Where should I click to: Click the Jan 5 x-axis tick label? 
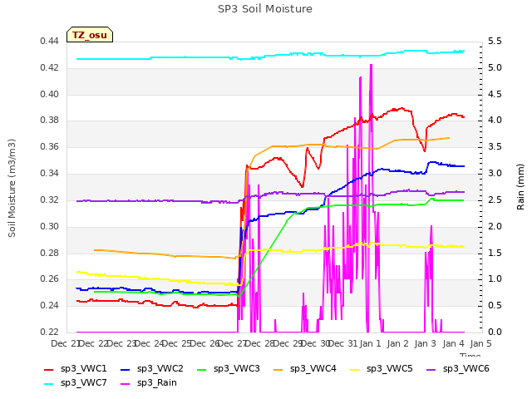point(480,343)
